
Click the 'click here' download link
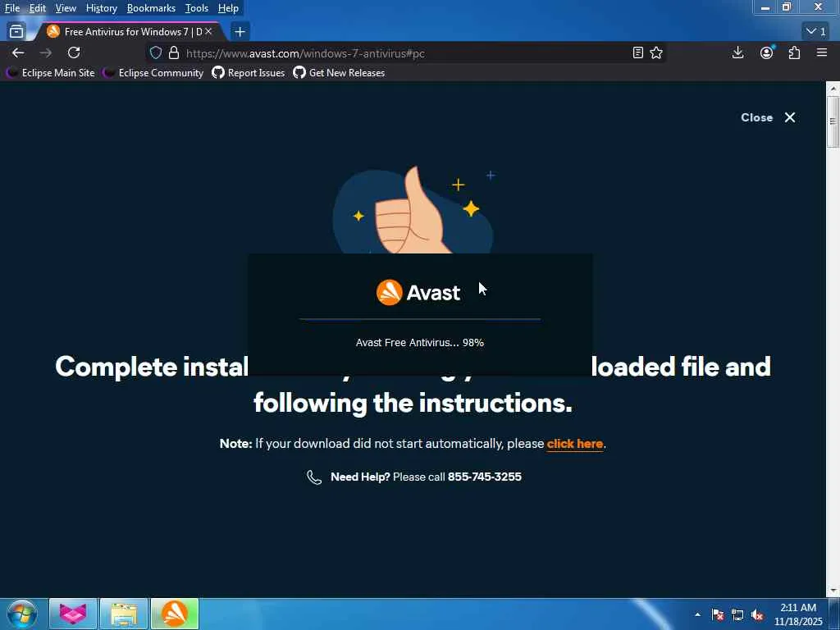[575, 444]
